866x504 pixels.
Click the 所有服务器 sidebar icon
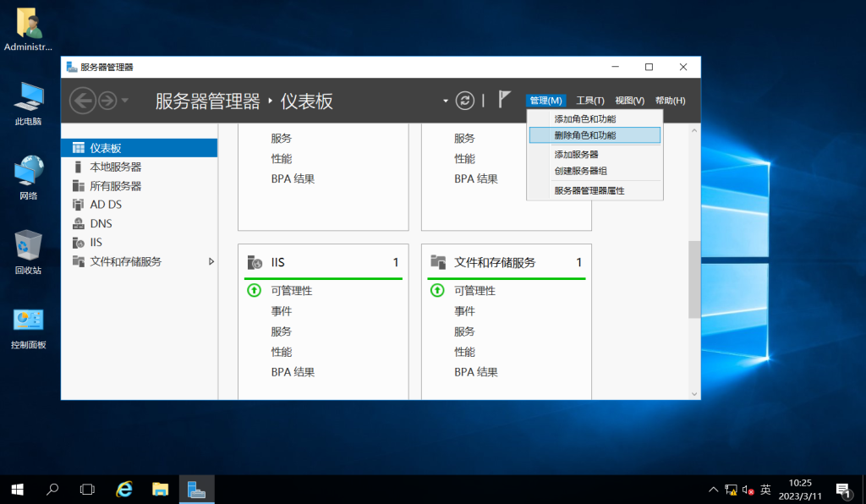[x=79, y=186]
